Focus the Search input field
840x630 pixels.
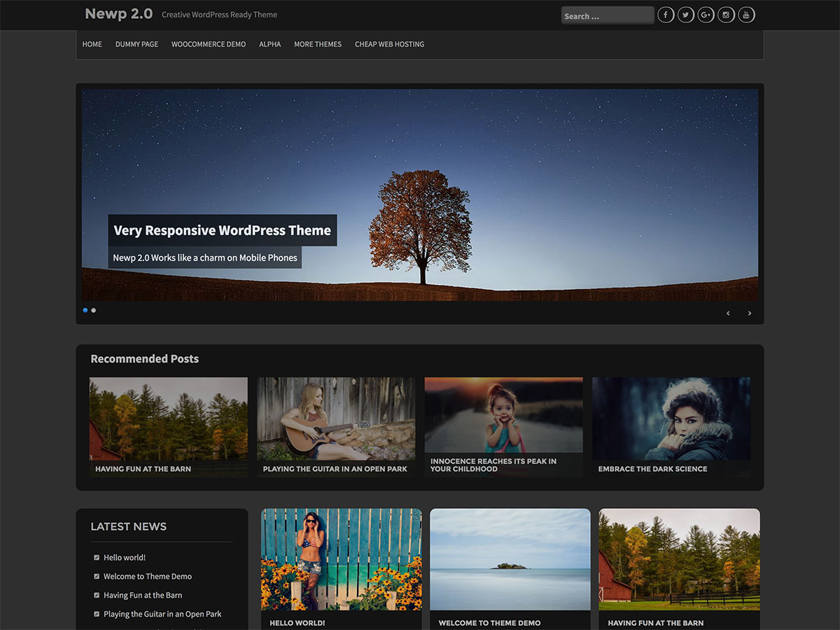(x=608, y=15)
